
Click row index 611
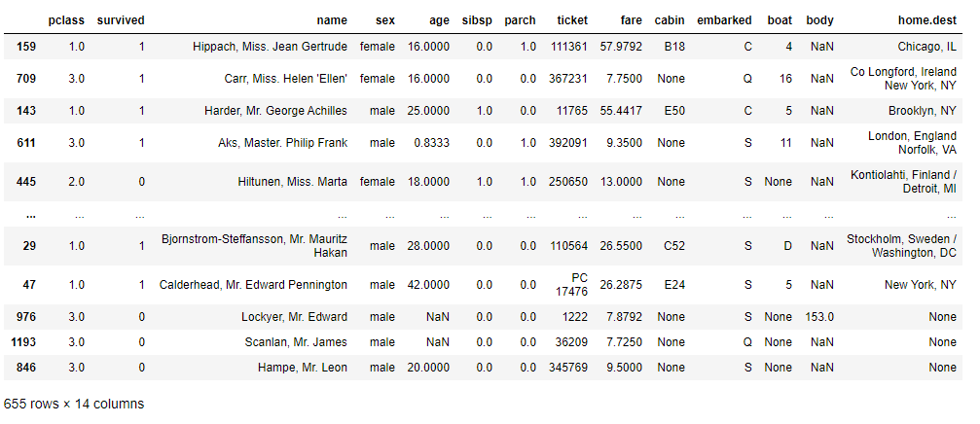25,143
